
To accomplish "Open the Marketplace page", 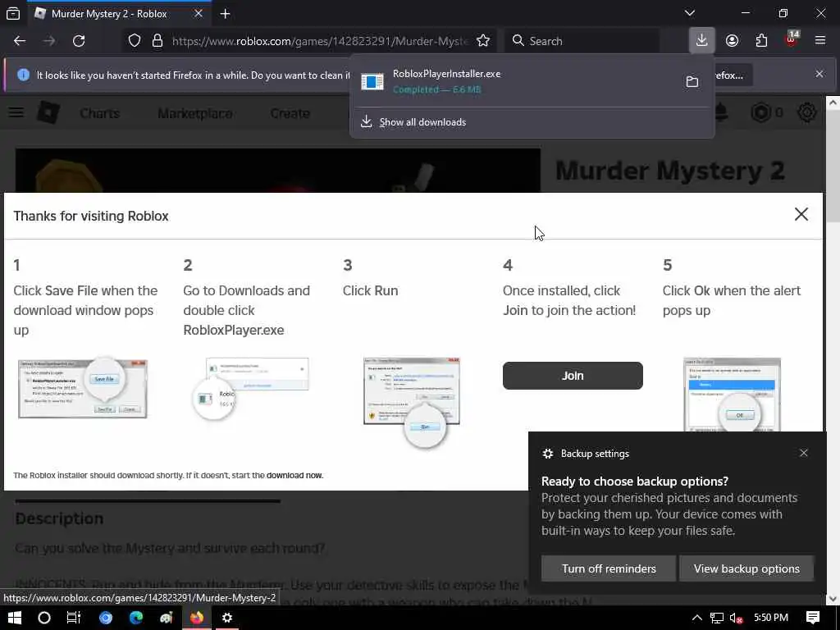I will click(195, 113).
